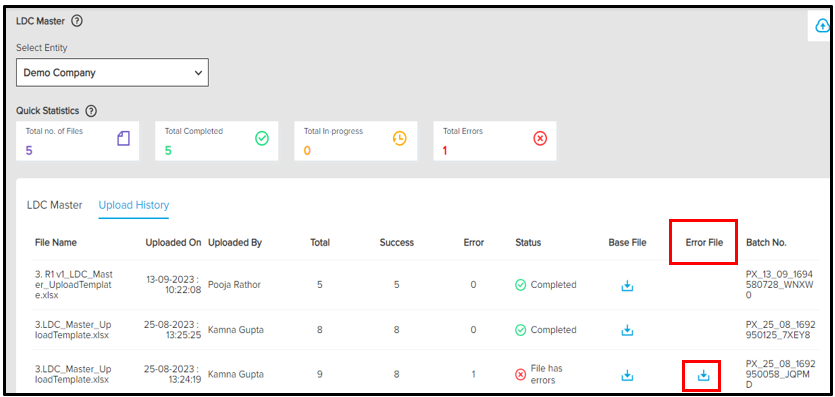
Task: Click the Total In-progress count 0
Action: (307, 151)
